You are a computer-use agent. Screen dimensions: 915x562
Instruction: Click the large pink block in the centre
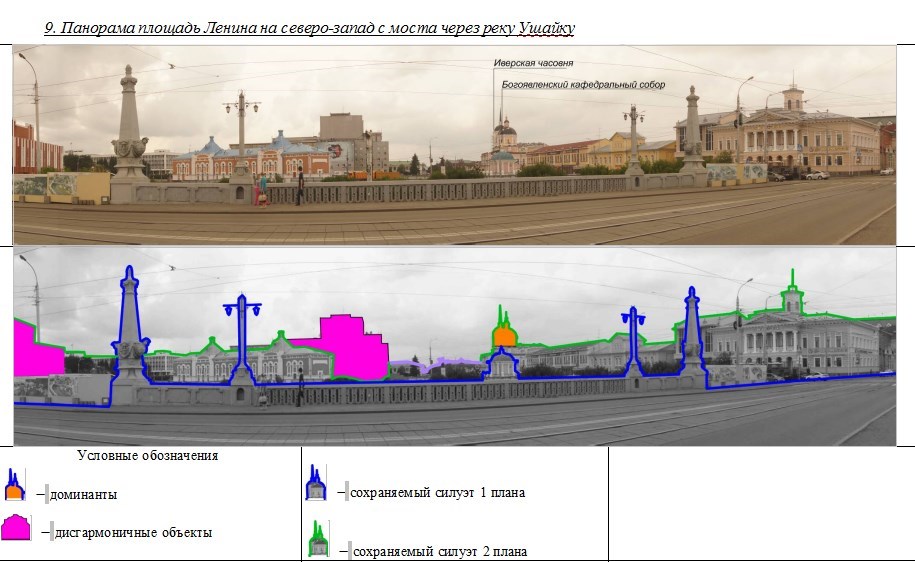pyautogui.click(x=350, y=345)
